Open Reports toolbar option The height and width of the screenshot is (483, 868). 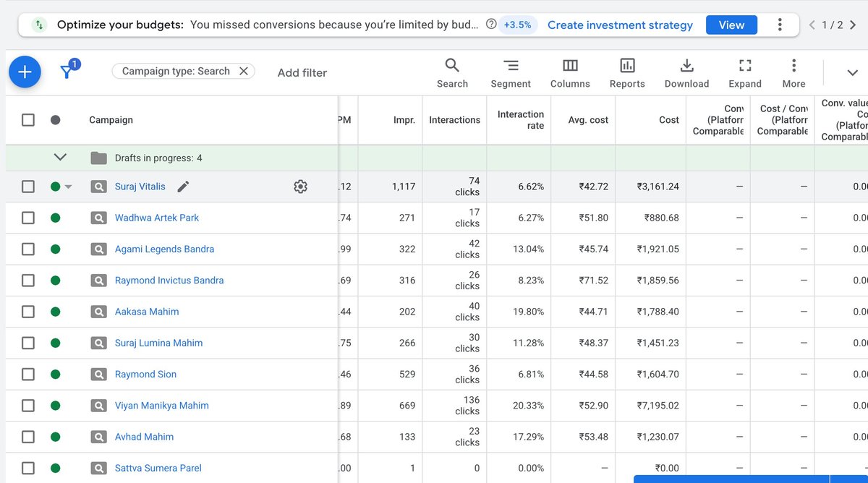(x=627, y=73)
